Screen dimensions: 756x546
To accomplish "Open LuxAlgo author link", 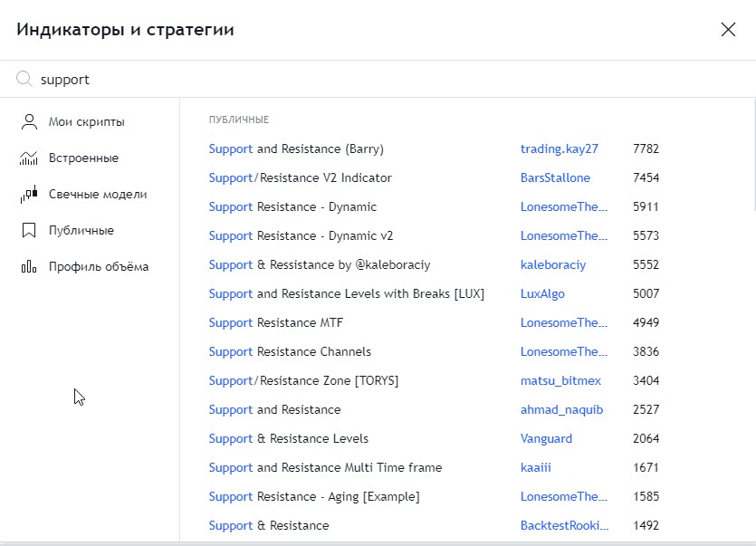I will [x=542, y=293].
